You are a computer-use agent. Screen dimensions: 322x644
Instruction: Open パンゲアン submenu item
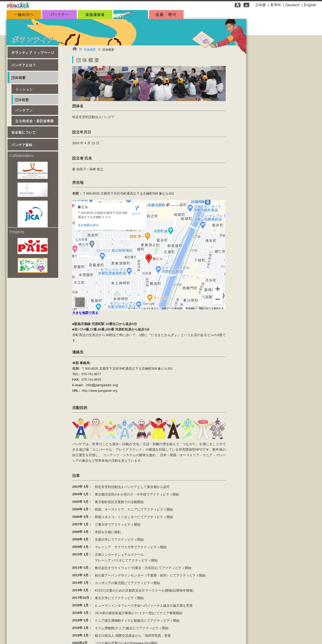(x=35, y=110)
